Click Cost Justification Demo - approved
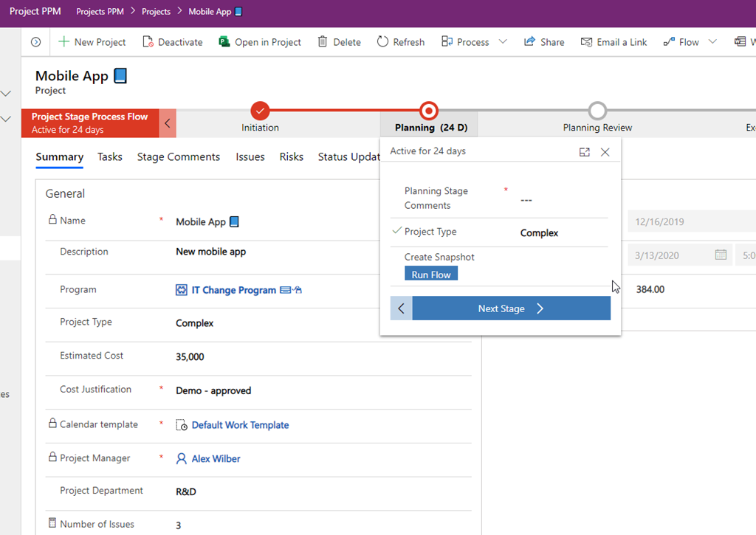 tap(213, 390)
